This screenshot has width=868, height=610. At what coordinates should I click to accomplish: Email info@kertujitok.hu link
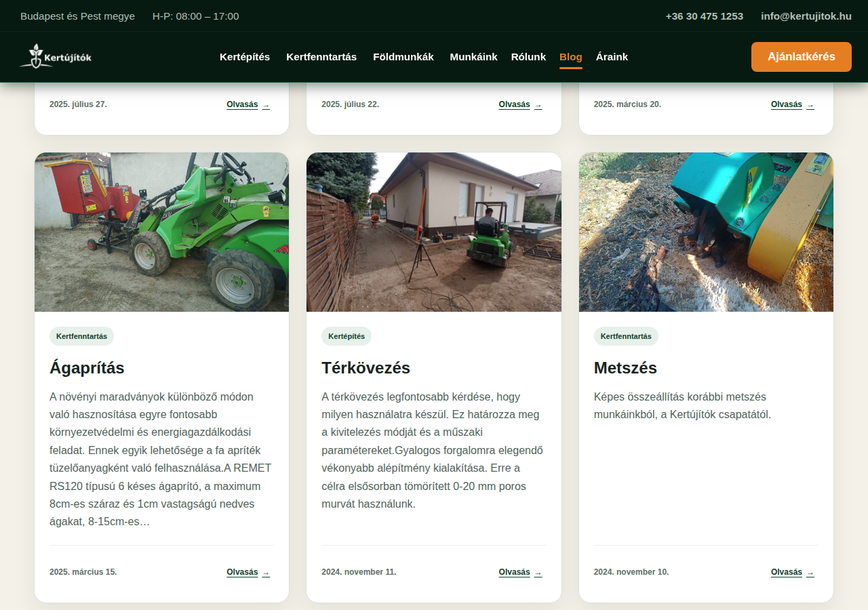click(x=806, y=16)
